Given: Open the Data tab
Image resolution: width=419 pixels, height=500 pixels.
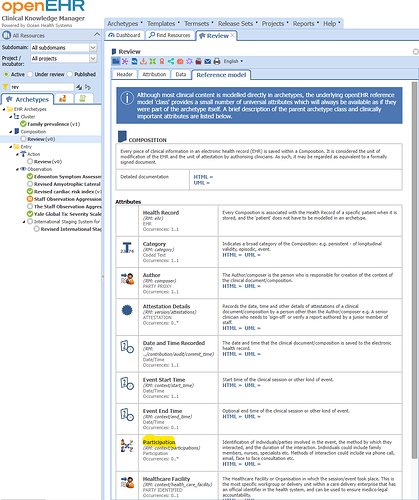Looking at the screenshot, I should (181, 75).
